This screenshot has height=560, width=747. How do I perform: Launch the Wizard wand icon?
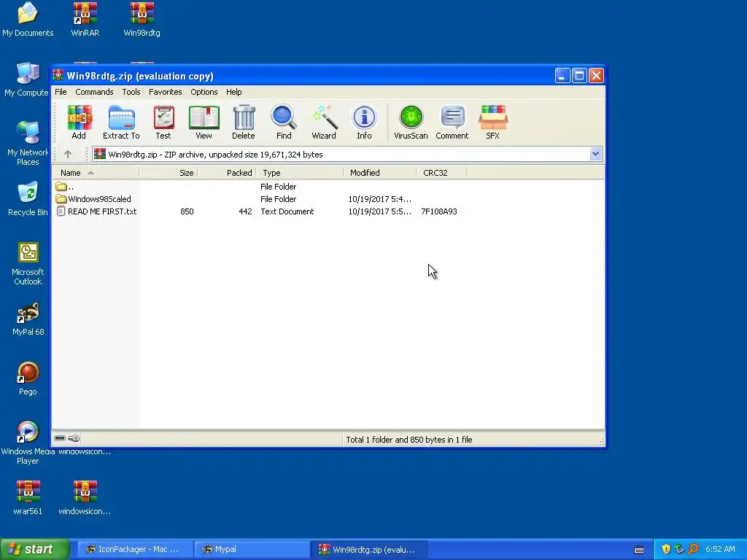pyautogui.click(x=324, y=122)
